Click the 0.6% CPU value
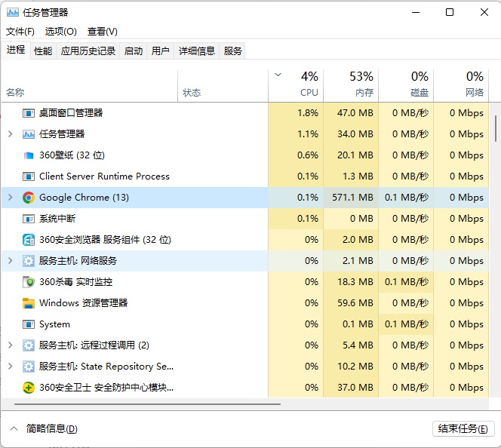 308,155
